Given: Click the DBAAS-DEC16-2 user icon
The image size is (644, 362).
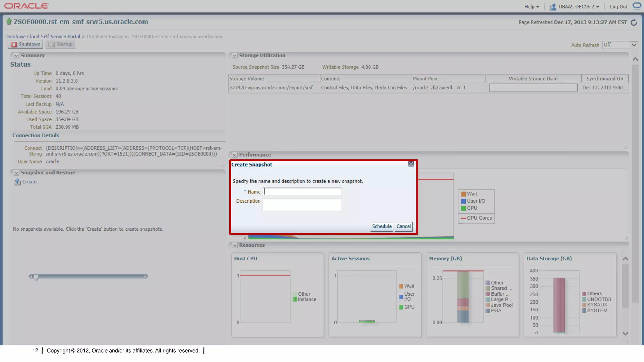Looking at the screenshot, I should coord(552,7).
